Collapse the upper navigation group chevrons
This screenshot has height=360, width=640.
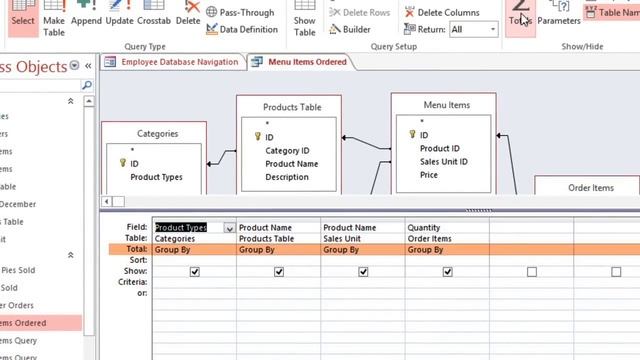(71, 101)
